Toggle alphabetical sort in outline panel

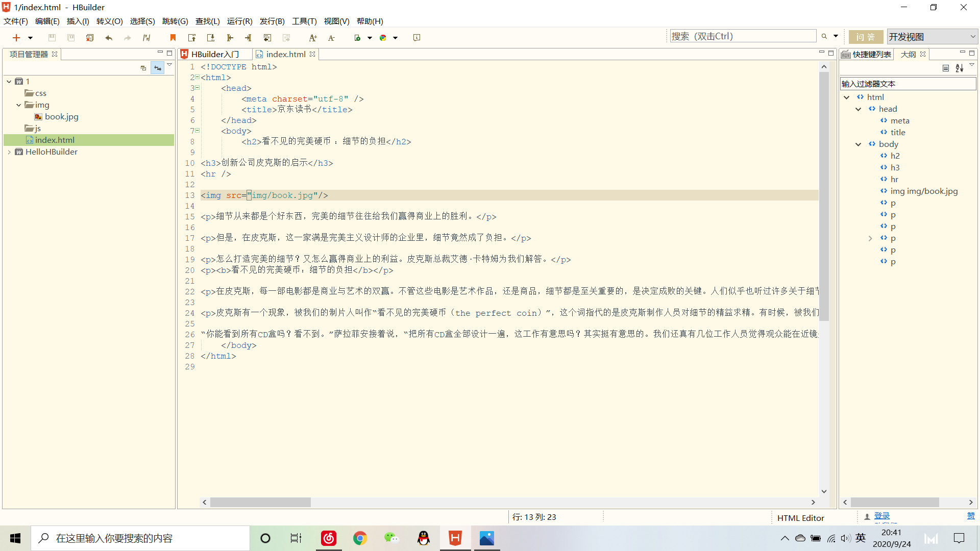tap(960, 68)
